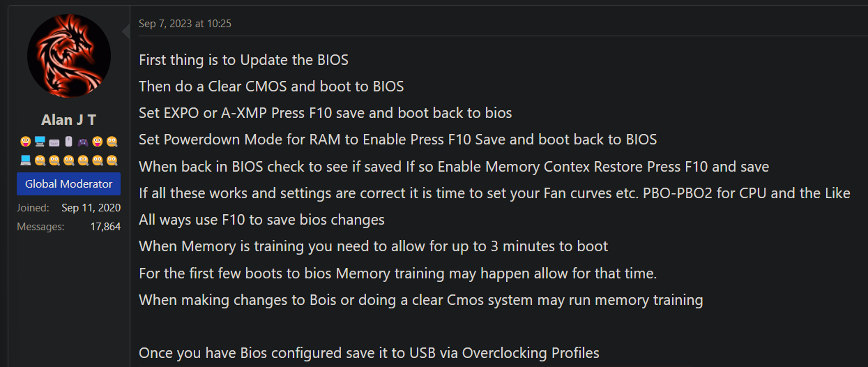The width and height of the screenshot is (868, 367).
Task: Open Alan J T's dragon avatar
Action: point(68,54)
